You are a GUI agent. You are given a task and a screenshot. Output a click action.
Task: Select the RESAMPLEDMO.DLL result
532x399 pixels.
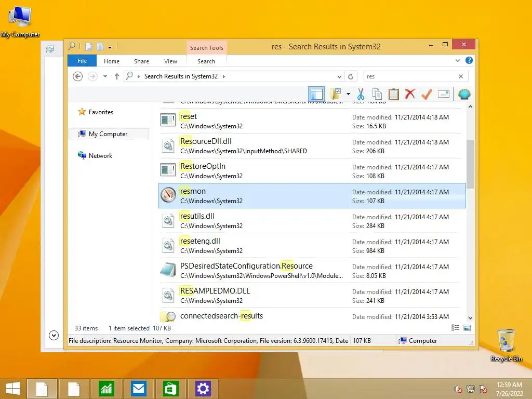coord(312,296)
